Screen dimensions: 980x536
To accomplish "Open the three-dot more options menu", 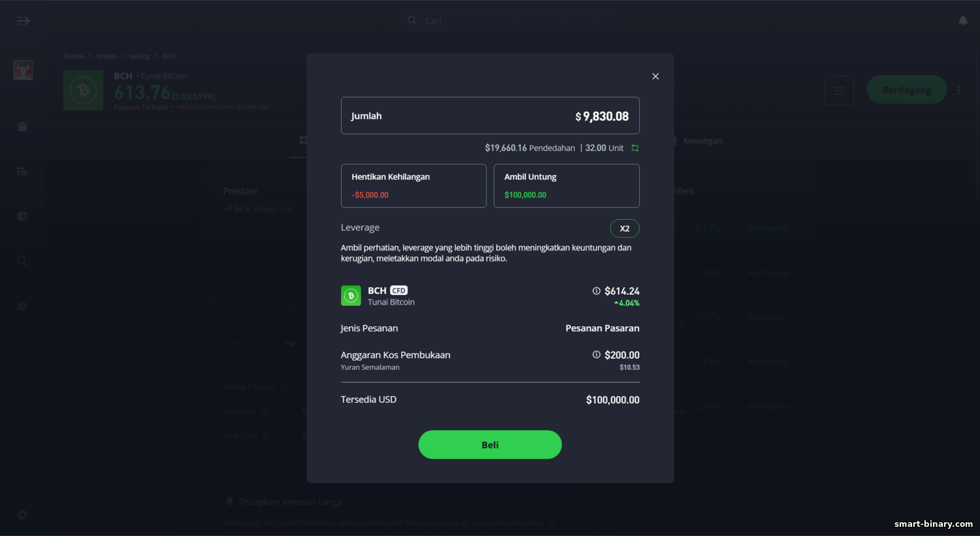I will point(958,90).
